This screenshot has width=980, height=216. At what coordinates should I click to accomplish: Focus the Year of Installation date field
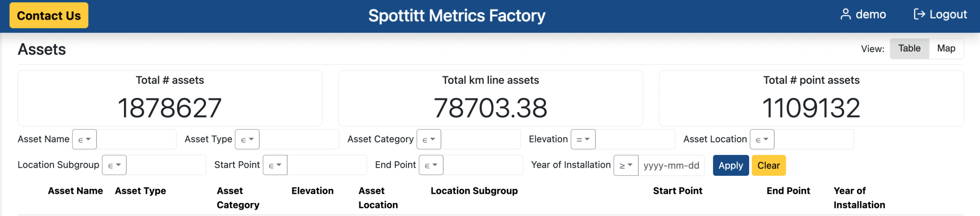click(671, 165)
